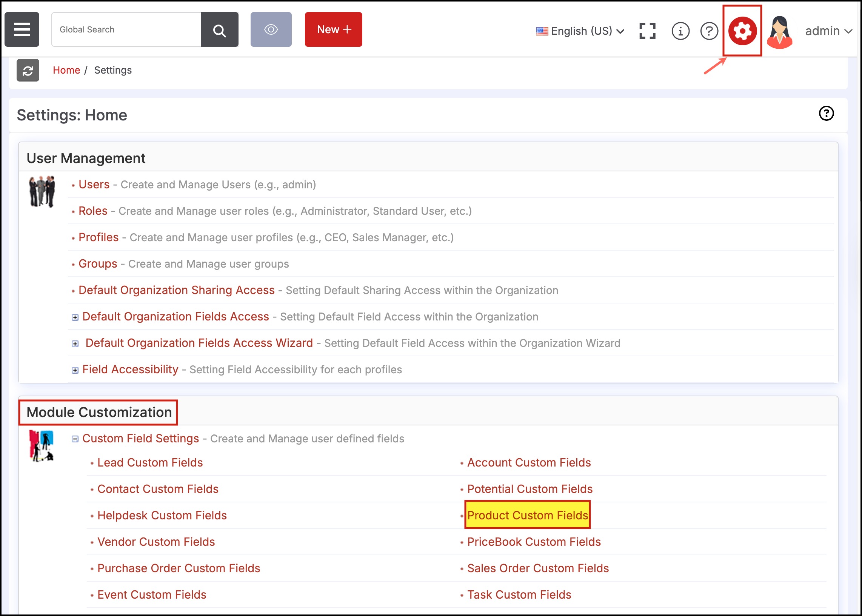Click the magnifier search button
The width and height of the screenshot is (862, 616).
[219, 29]
